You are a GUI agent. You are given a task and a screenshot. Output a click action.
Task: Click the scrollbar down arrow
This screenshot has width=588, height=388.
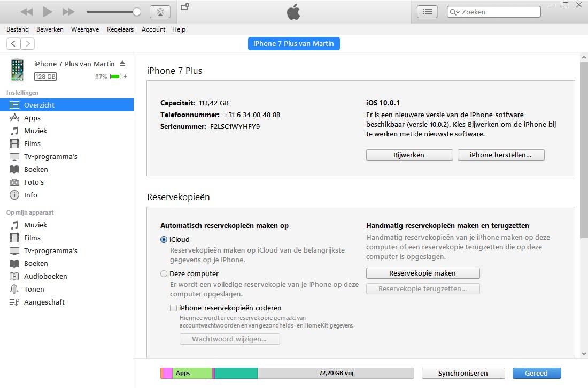pos(584,354)
